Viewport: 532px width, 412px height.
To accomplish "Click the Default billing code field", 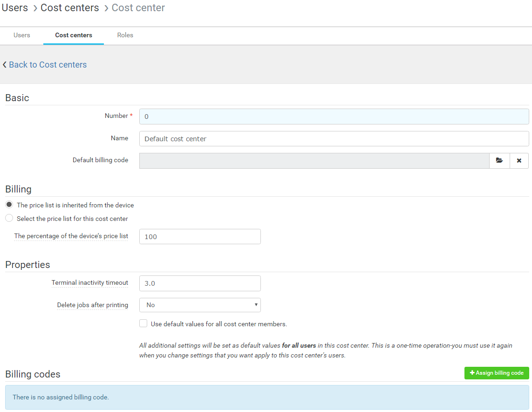I will click(x=314, y=160).
